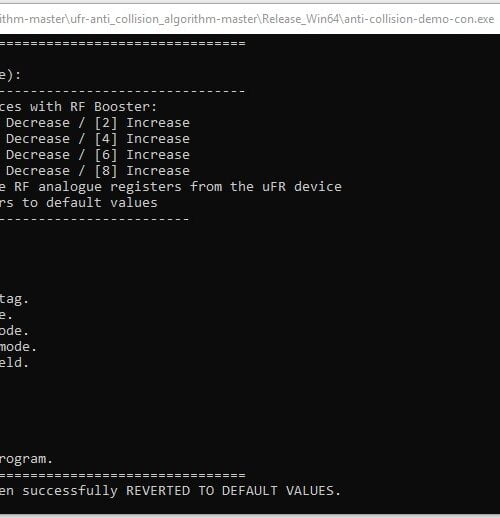Image resolution: width=500 pixels, height=518 pixels.
Task: Click Release_Win64 in the title path
Action: (x=300, y=19)
